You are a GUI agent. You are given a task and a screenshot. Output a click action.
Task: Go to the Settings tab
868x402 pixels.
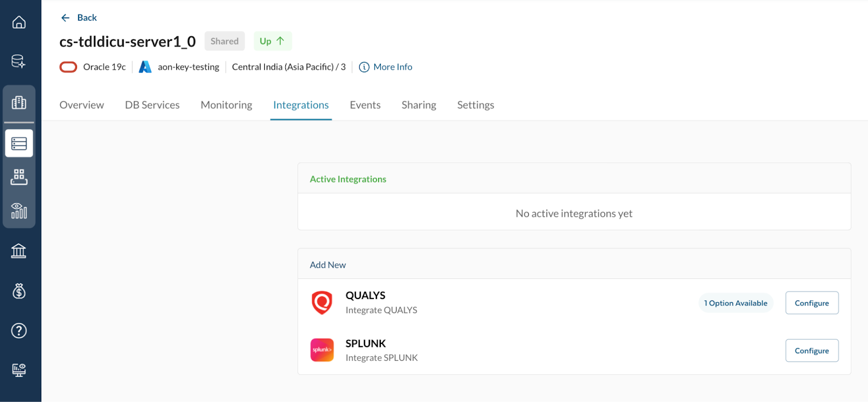[475, 105]
